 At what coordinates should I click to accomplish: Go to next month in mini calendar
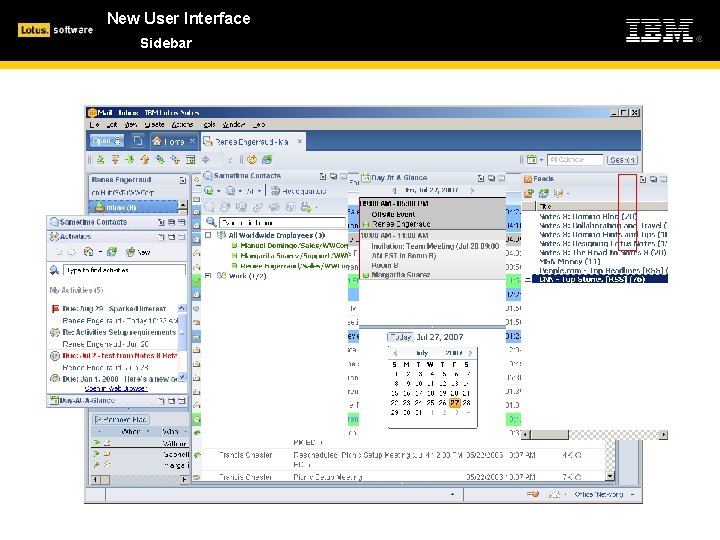(x=470, y=353)
